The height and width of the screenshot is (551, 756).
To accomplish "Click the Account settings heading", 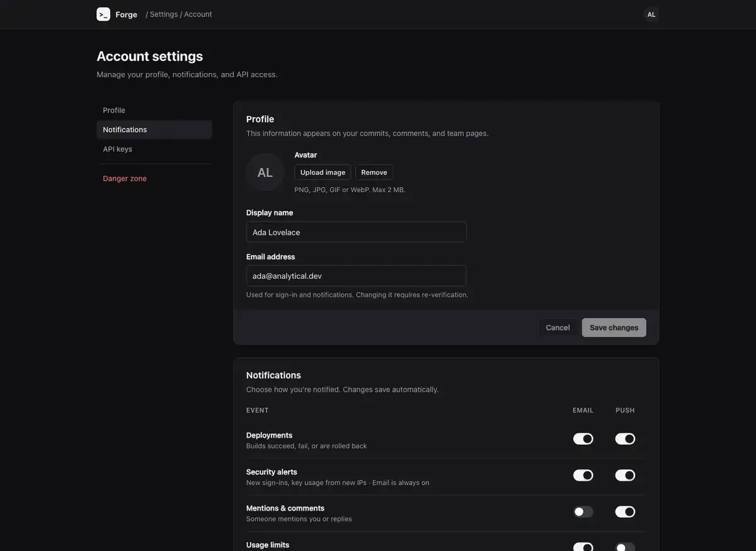I will (x=150, y=56).
